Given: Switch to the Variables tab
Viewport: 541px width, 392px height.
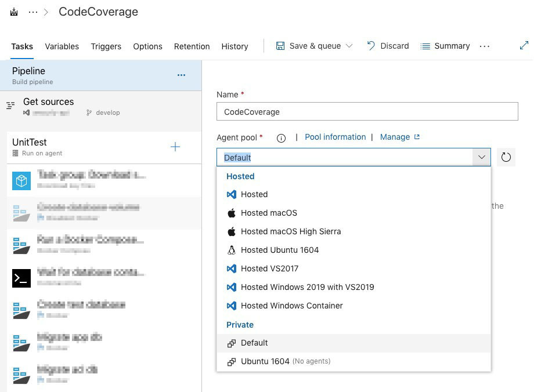Looking at the screenshot, I should click(62, 46).
